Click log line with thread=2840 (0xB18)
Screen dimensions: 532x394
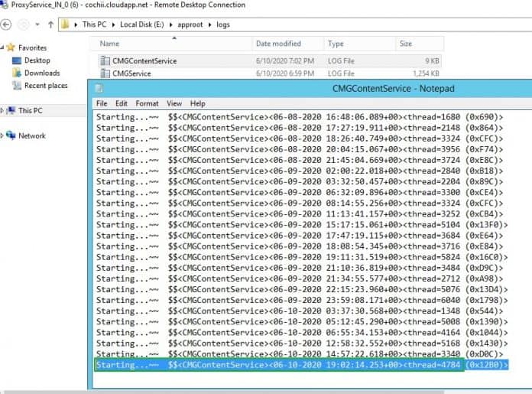tap(300, 171)
